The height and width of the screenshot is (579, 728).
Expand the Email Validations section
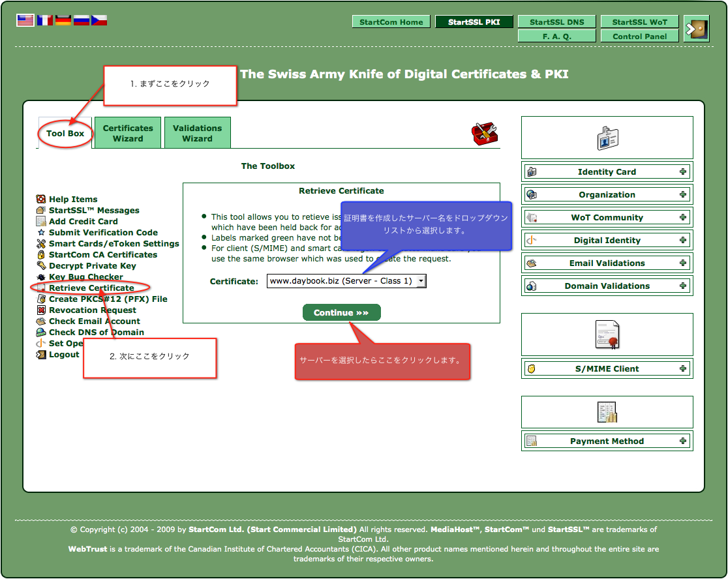[683, 263]
